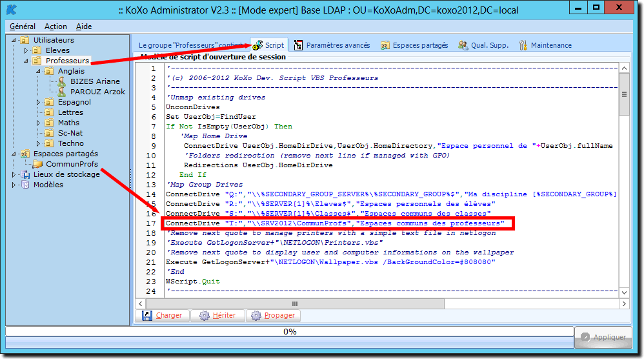
Task: Select BIZES Ariane in the tree
Action: click(x=95, y=81)
